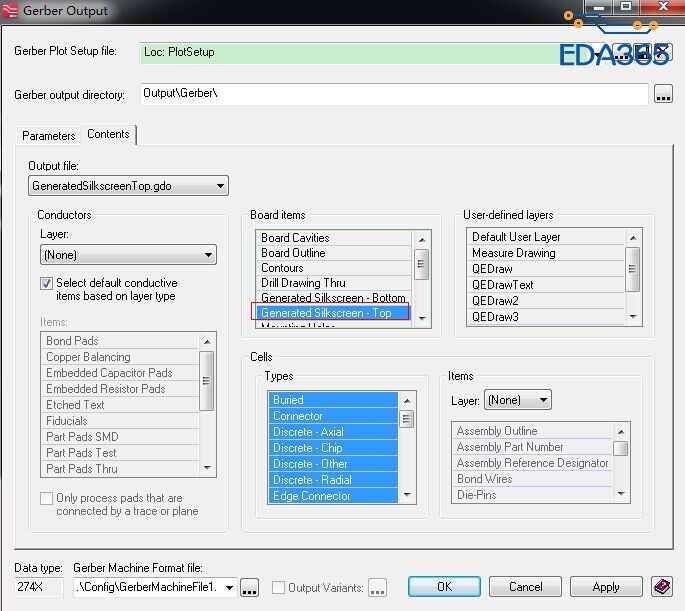This screenshot has width=685, height=611.
Task: Select QEDraw2 user layer
Action: 546,301
